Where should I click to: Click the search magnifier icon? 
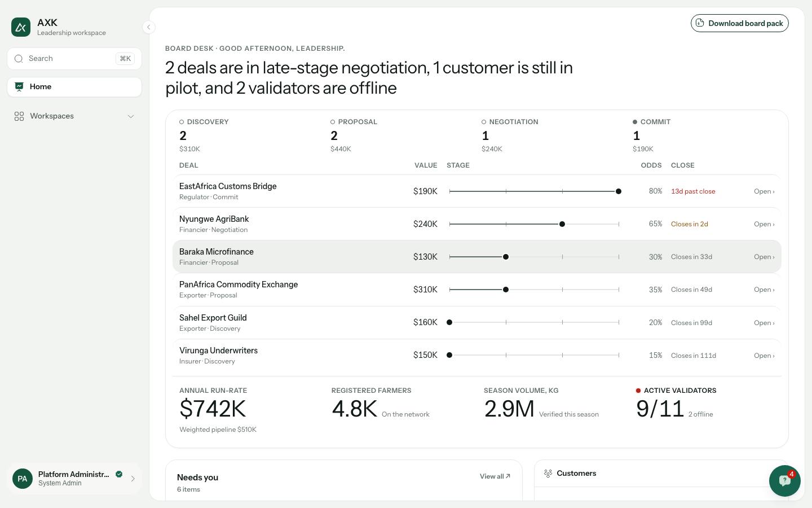tap(19, 59)
